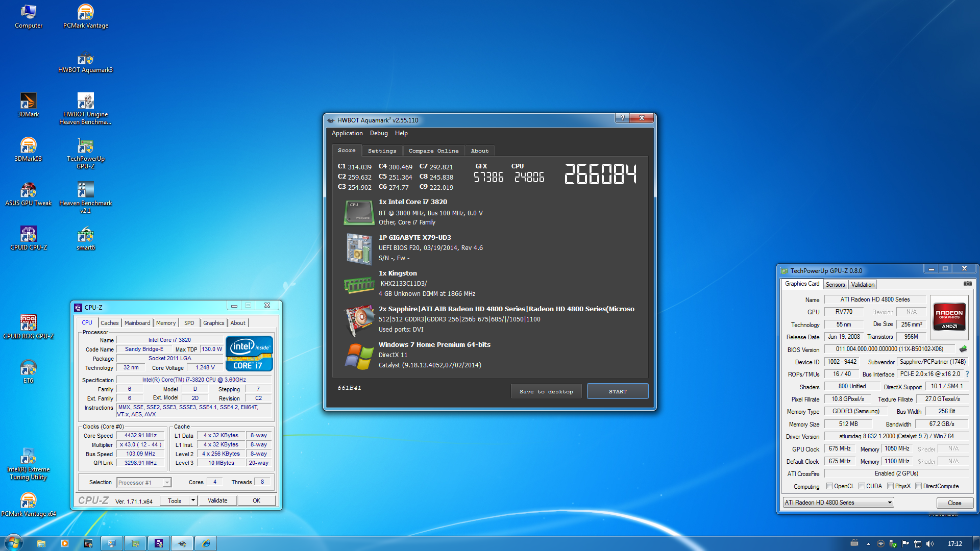
Task: Click the GPU-Z screenshot camera icon
Action: 967,284
